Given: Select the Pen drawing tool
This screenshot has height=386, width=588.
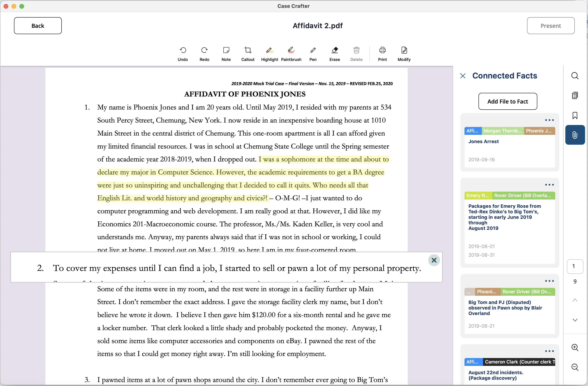Looking at the screenshot, I should (x=313, y=54).
